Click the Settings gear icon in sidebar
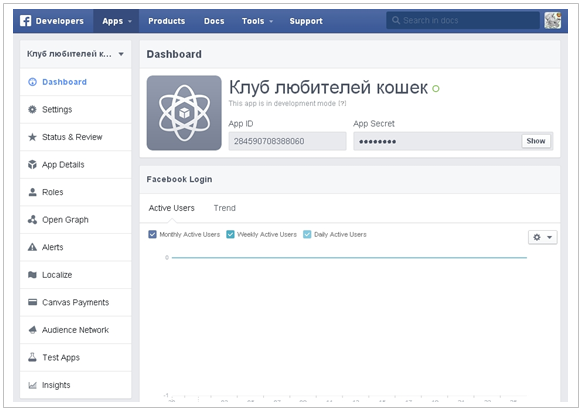This screenshot has height=411, width=582. (x=33, y=109)
